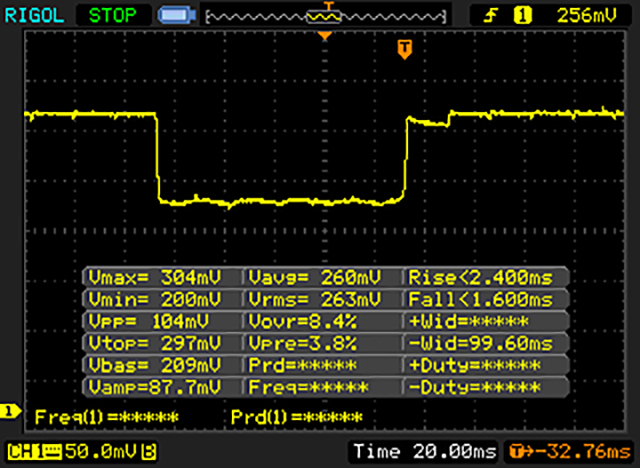640x468 pixels.
Task: Click the rising edge trigger icon
Action: tap(491, 16)
